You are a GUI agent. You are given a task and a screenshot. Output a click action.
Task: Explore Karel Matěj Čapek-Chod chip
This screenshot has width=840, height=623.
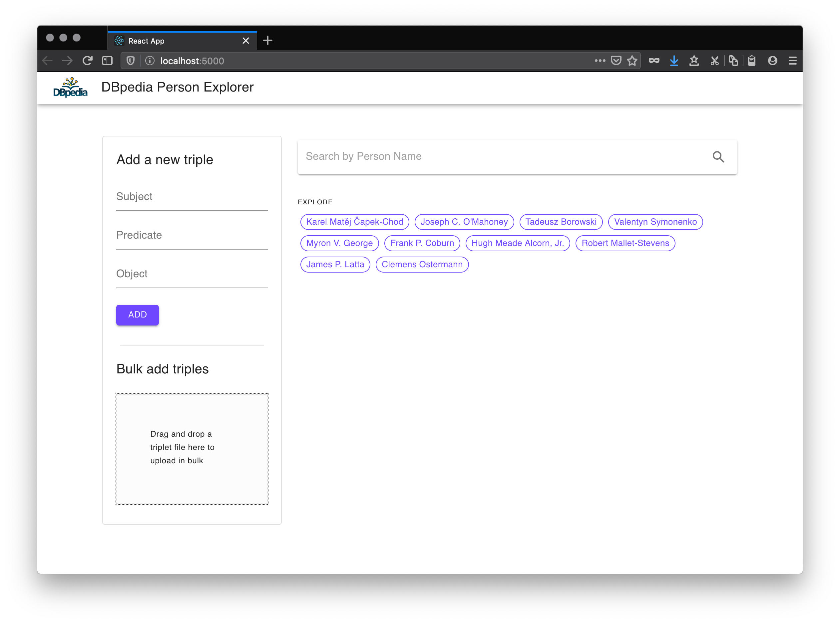(354, 222)
